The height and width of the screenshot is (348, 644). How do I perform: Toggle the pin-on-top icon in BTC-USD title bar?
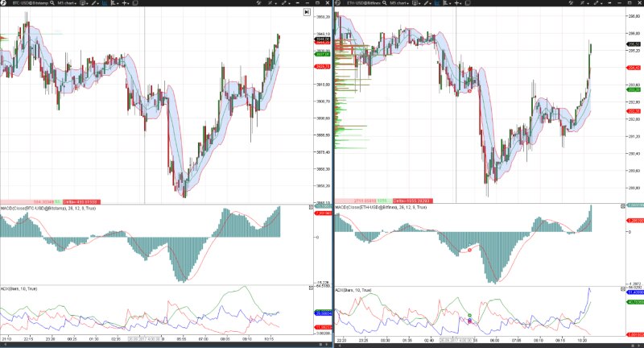pos(297,3)
